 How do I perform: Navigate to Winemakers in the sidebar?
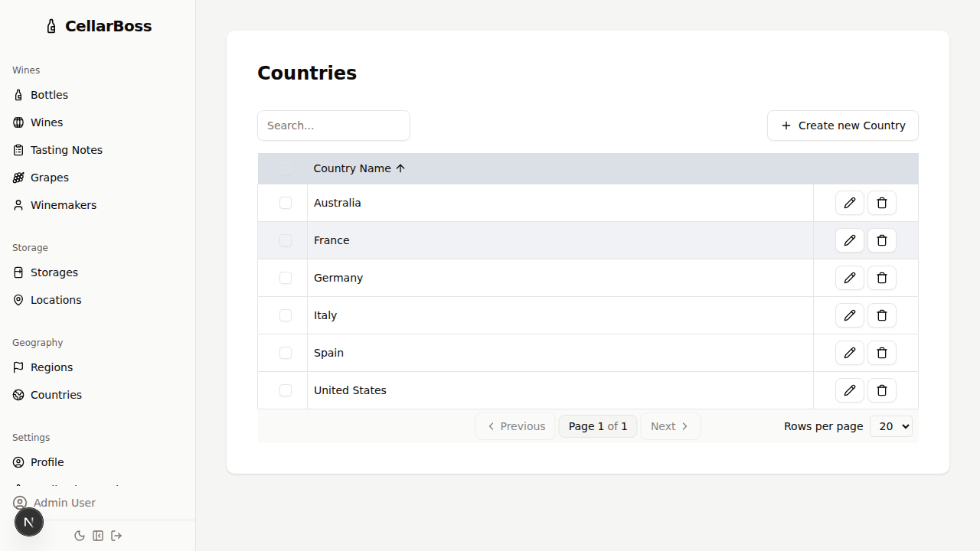[x=63, y=205]
